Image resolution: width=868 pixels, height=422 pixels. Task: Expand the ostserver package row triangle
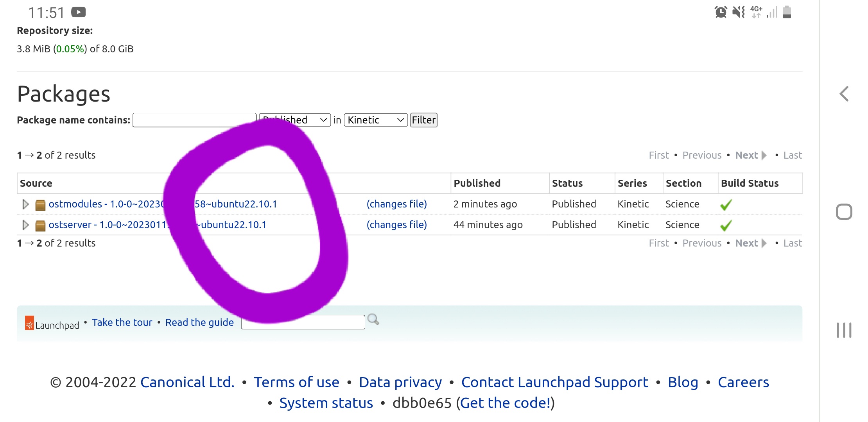25,225
